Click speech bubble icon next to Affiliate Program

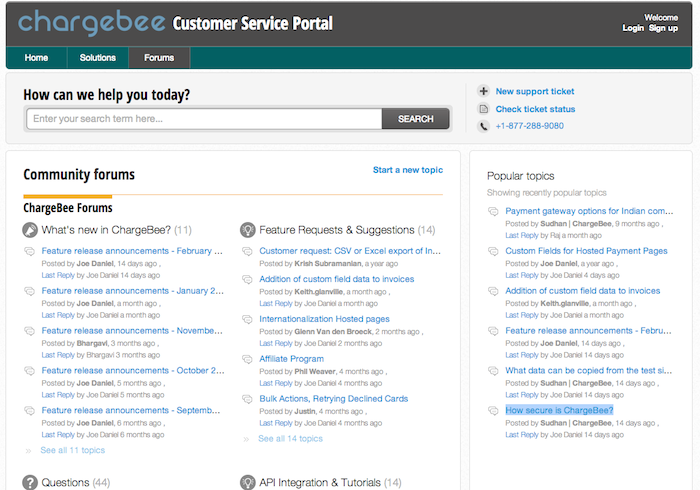tap(247, 359)
